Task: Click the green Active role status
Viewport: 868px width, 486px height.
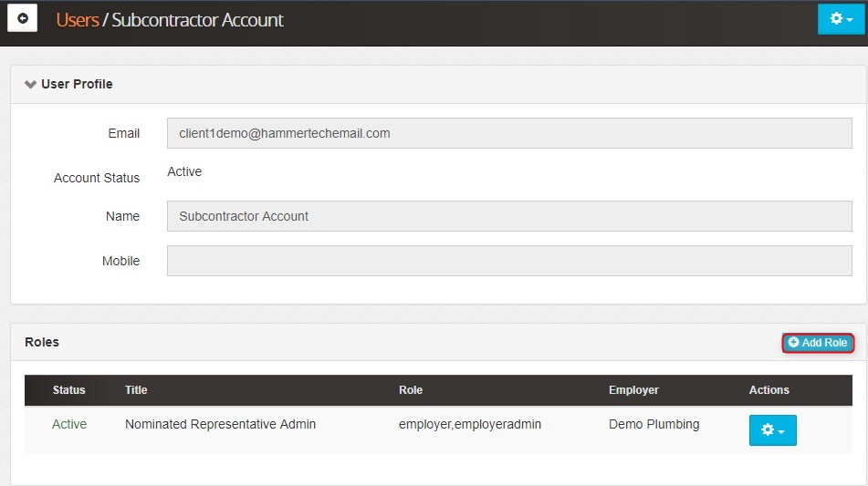Action: coord(69,424)
